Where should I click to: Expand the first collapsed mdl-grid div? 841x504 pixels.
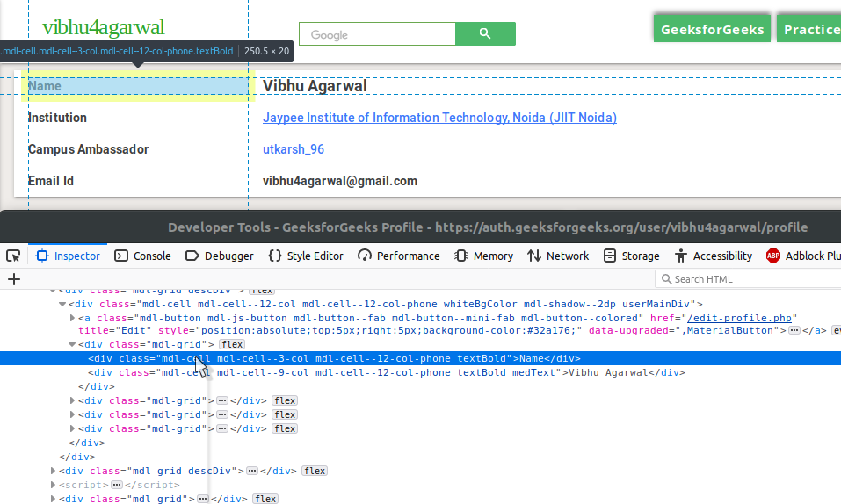tap(72, 400)
